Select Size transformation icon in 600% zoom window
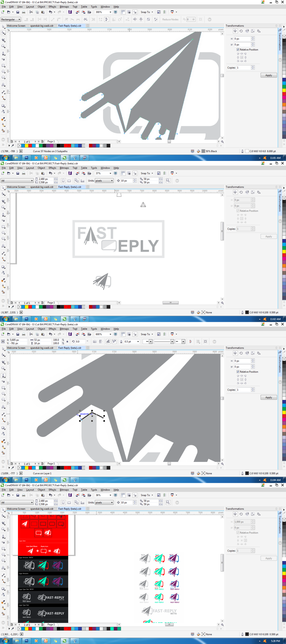286x644 pixels. [x=253, y=353]
